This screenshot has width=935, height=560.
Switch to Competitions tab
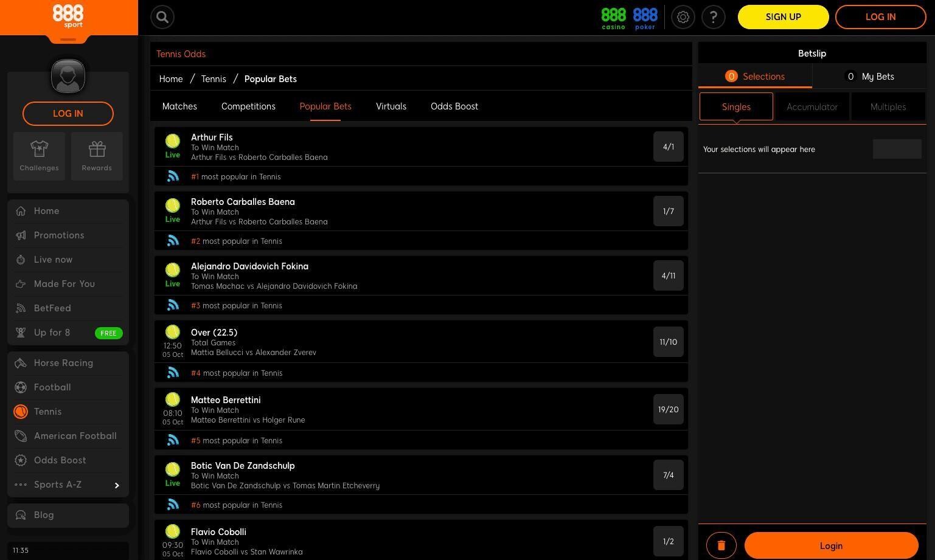pos(248,106)
